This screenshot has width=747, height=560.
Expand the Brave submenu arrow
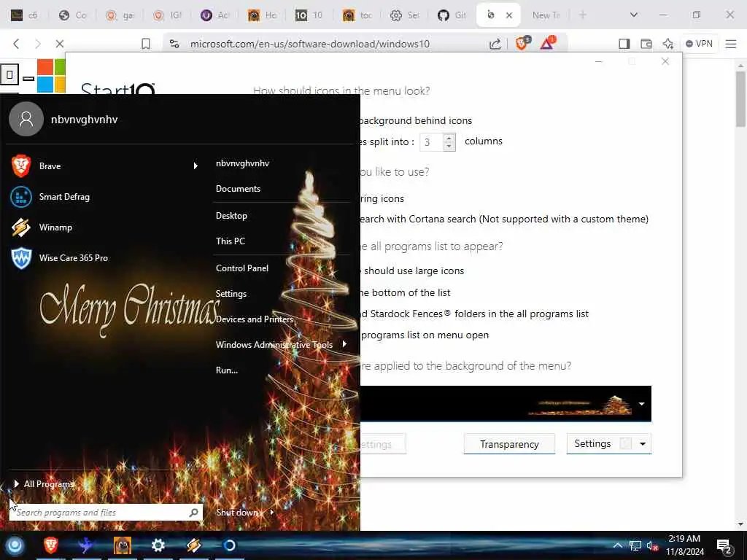point(196,166)
